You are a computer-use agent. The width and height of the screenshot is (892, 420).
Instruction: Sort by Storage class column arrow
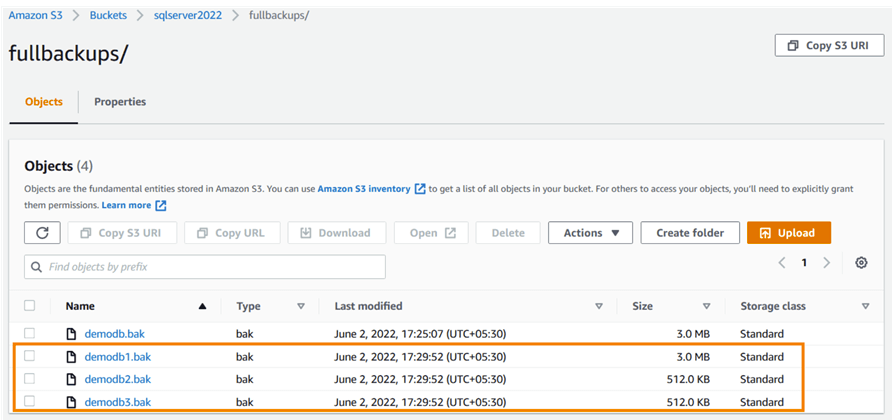[865, 306]
